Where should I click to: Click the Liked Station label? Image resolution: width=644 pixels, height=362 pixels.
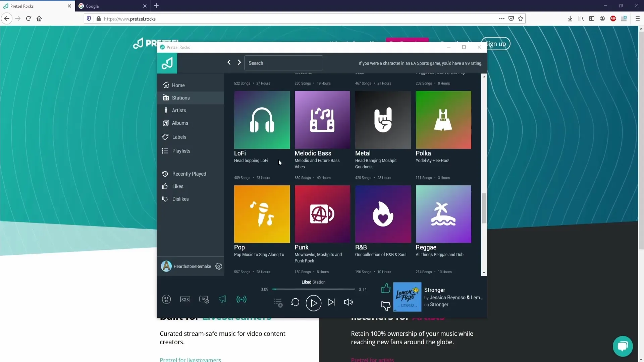[313, 282]
